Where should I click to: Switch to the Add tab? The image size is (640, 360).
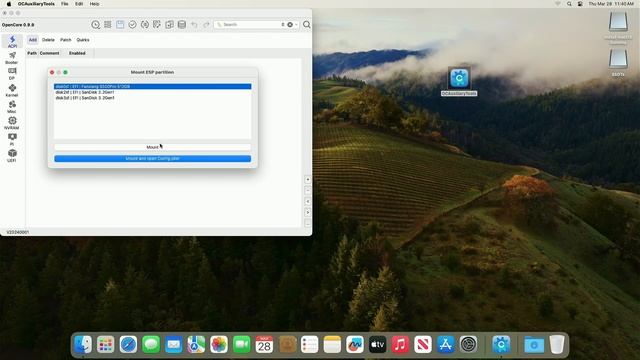33,40
